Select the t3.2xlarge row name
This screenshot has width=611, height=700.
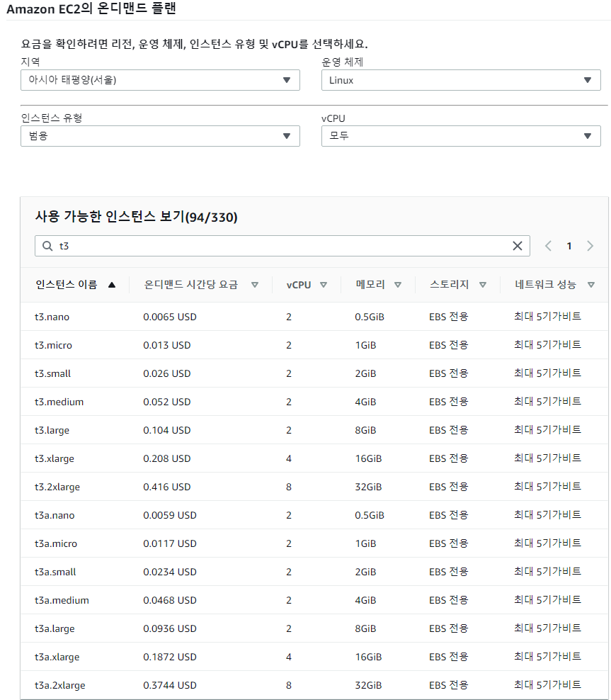(57, 487)
